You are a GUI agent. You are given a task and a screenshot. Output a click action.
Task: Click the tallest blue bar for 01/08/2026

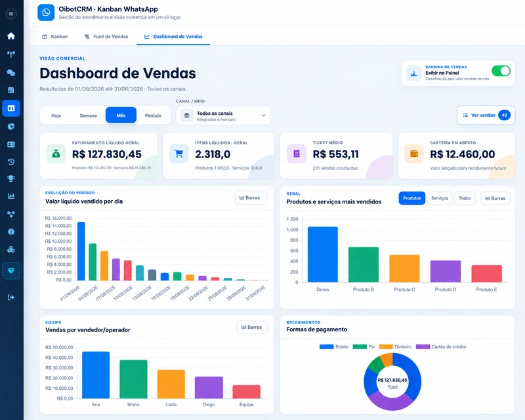(81, 251)
